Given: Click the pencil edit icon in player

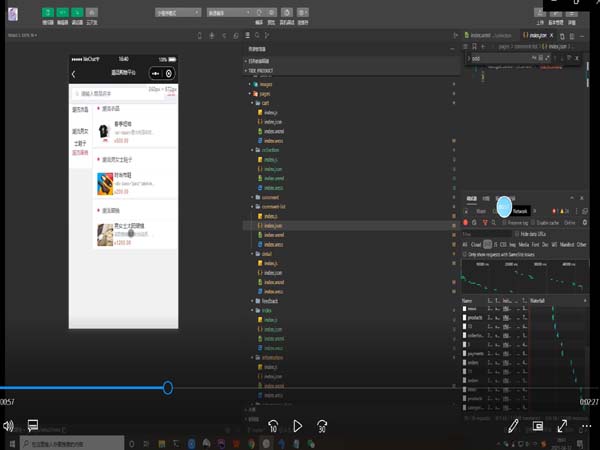Looking at the screenshot, I should 513,425.
